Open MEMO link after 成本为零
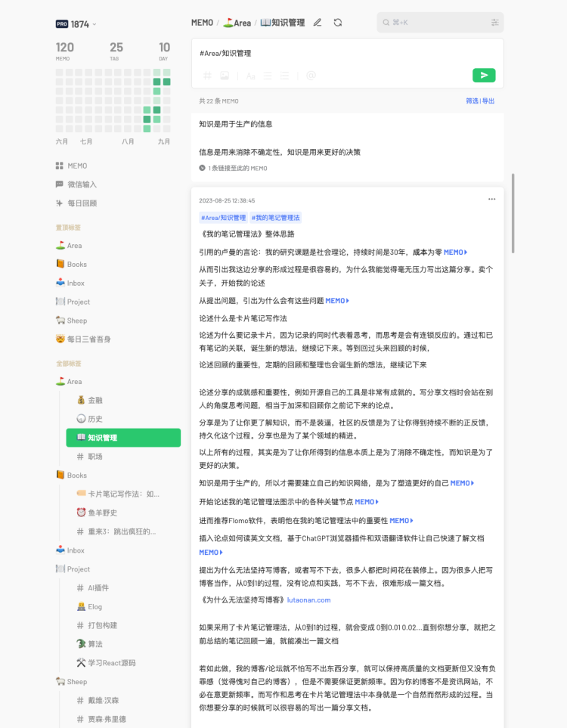The width and height of the screenshot is (567, 728). tap(455, 252)
